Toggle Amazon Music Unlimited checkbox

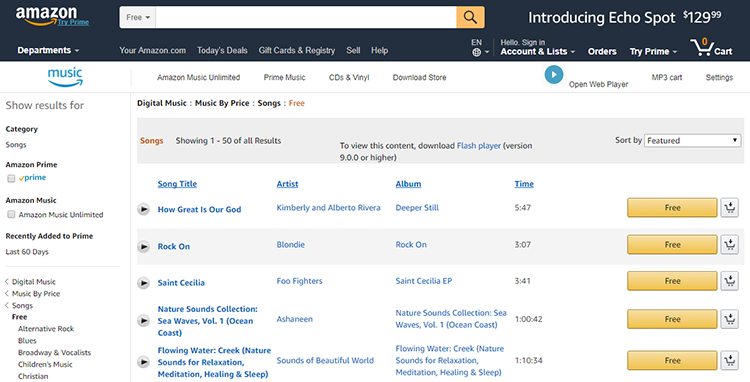[11, 215]
